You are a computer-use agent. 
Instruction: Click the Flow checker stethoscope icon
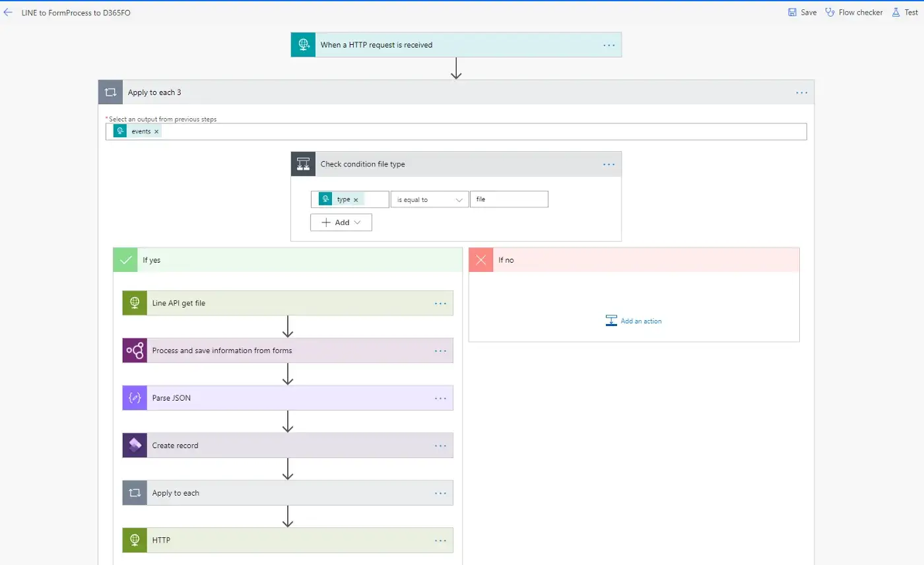(830, 13)
